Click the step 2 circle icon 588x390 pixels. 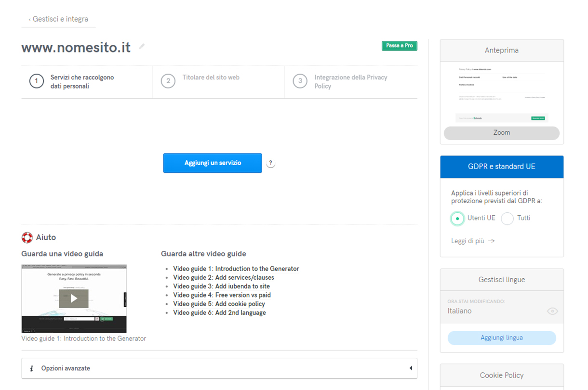click(x=168, y=81)
